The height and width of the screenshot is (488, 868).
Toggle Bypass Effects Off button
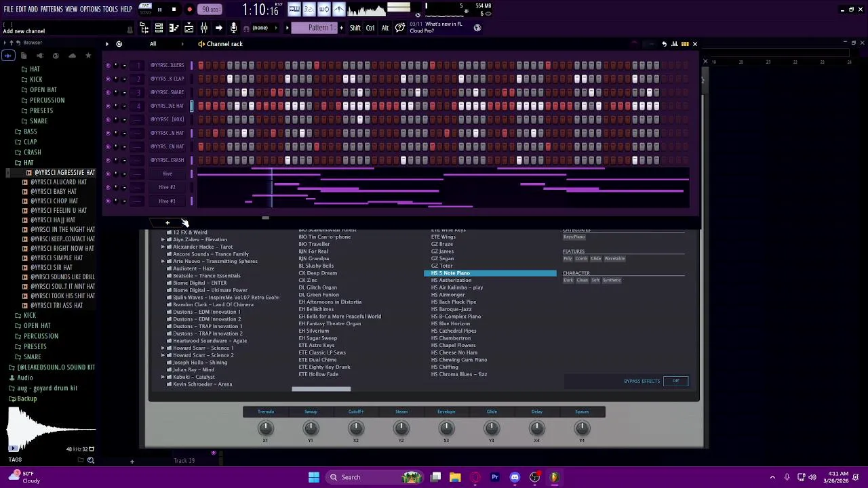coord(676,381)
